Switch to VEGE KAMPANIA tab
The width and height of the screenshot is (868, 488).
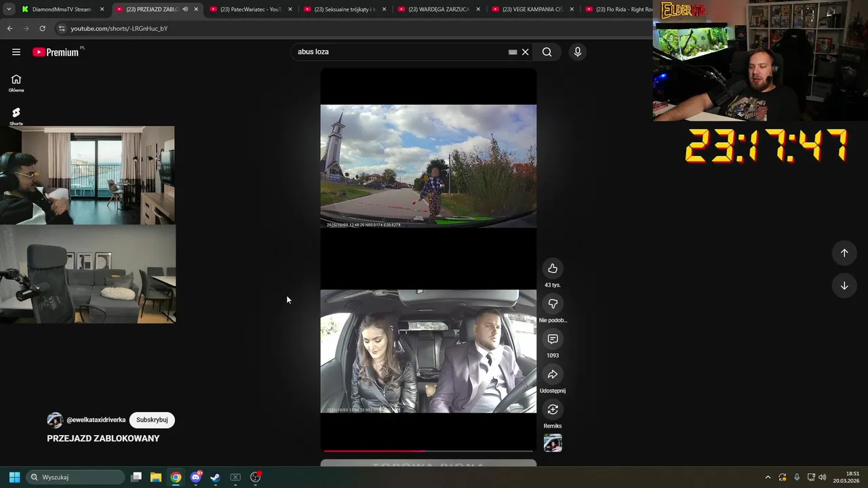click(x=532, y=9)
